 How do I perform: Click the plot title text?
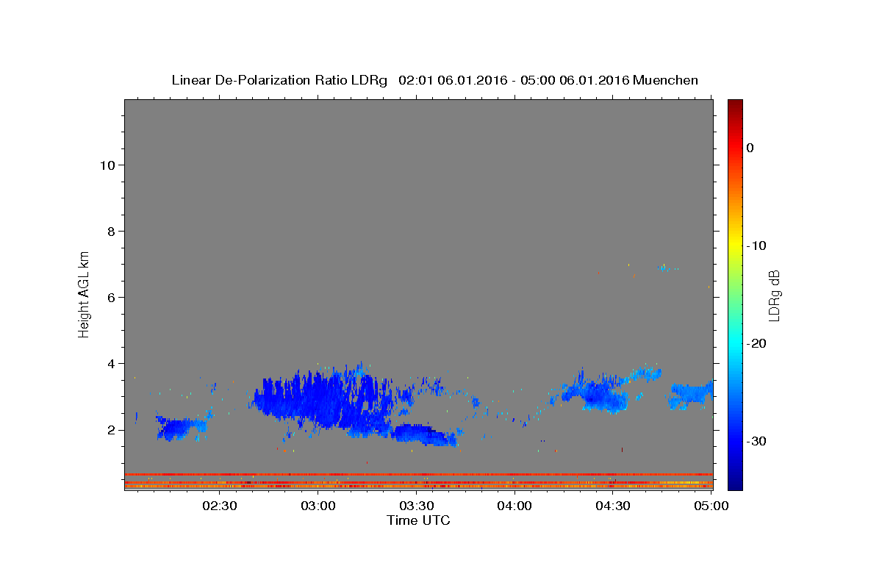(x=434, y=80)
